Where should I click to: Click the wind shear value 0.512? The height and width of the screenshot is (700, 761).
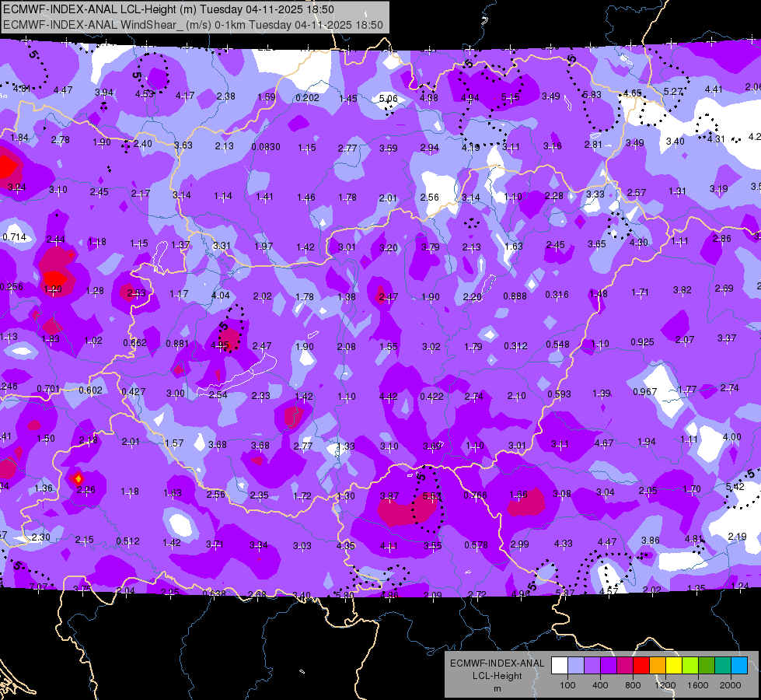pos(127,541)
